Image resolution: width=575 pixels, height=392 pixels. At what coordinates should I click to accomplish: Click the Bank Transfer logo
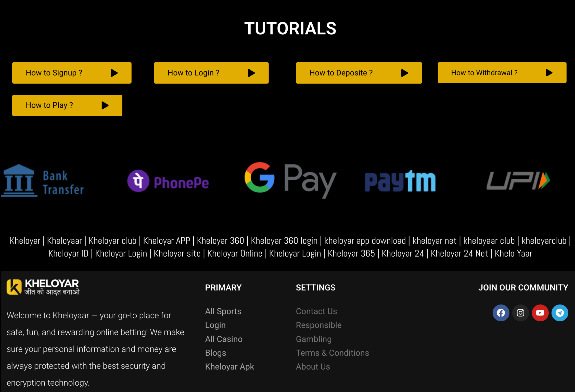click(43, 181)
